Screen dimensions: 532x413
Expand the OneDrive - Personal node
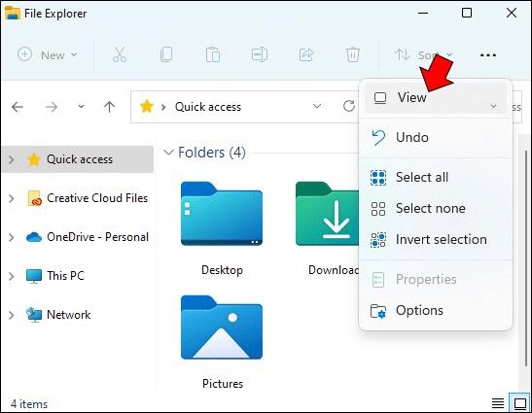click(12, 237)
